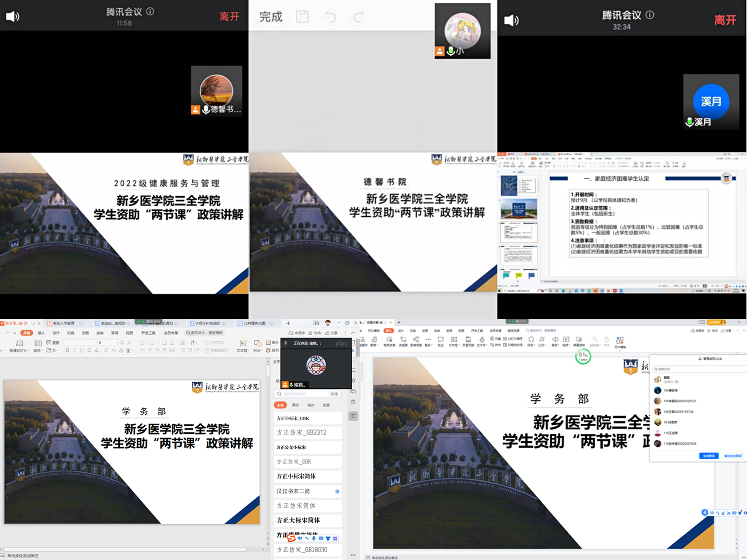Click the 解除全体静音 unmute-all button
This screenshot has width=747, height=560.
tap(732, 456)
